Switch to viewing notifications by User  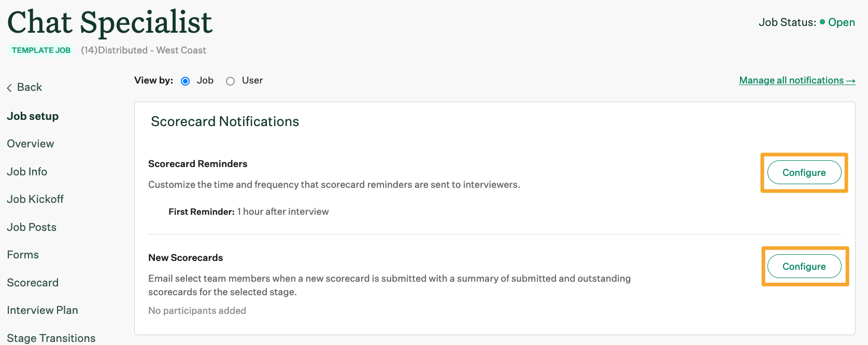point(230,81)
